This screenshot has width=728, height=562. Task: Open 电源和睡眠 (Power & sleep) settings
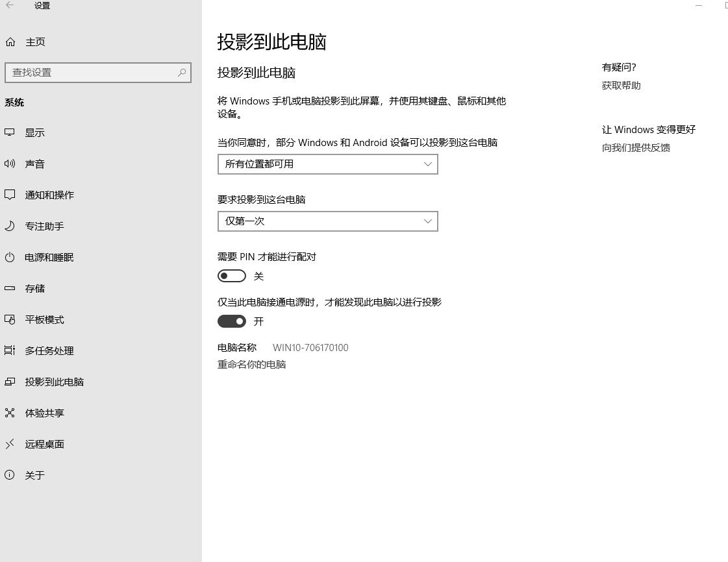pyautogui.click(x=49, y=257)
